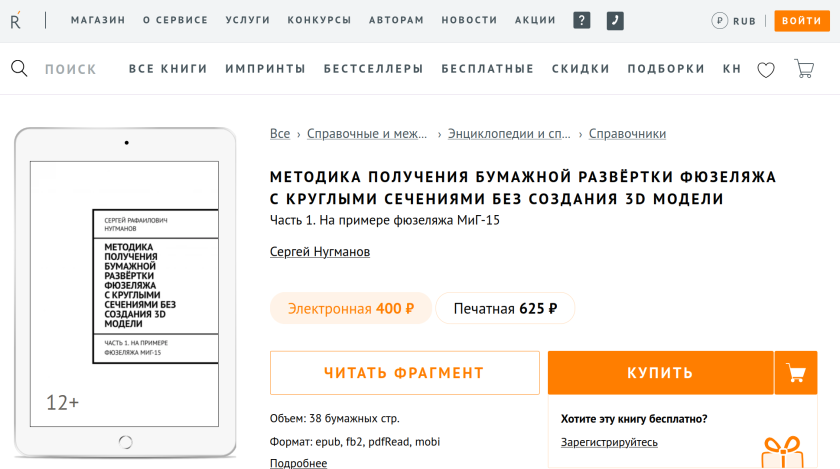The width and height of the screenshot is (840, 469).
Task: Click subtitle Часть 1. На примере фюзеляжа МиГ-15
Action: click(385, 220)
